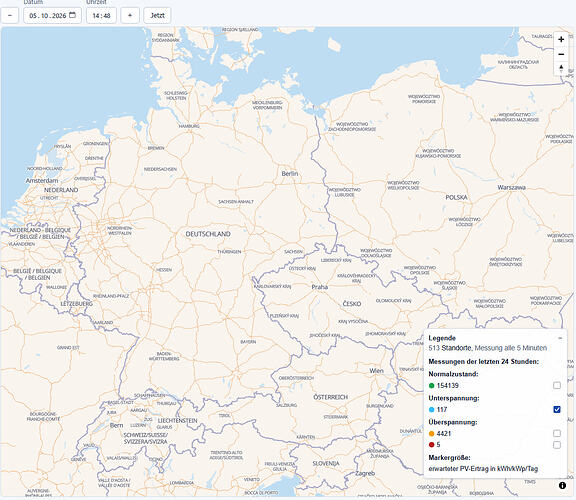Click the LIECHTENSTEIN label on map
This screenshot has height=500, width=576.
pyautogui.click(x=177, y=421)
